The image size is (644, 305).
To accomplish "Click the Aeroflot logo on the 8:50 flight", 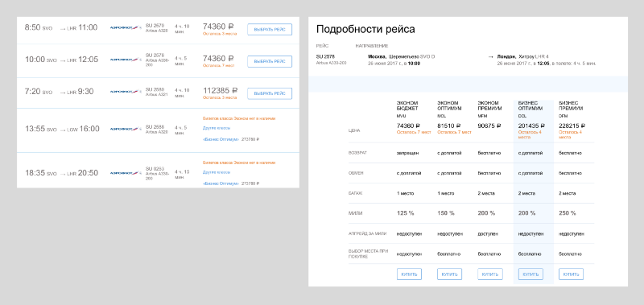I will pos(126,27).
